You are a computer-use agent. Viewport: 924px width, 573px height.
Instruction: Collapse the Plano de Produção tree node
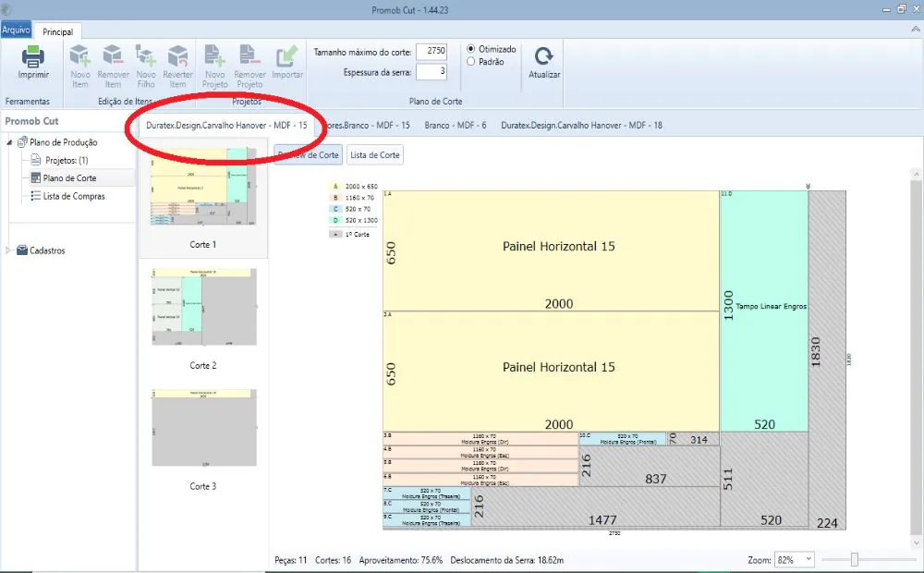(x=10, y=142)
